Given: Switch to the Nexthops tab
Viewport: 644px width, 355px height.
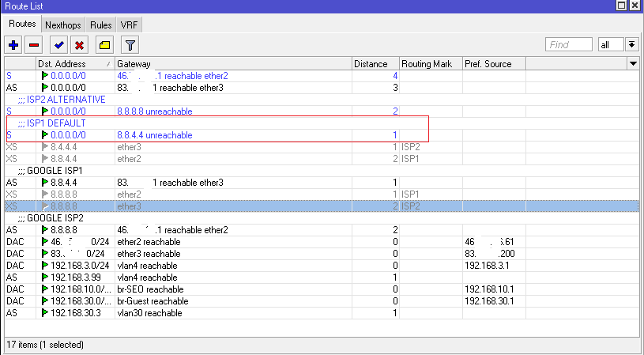Looking at the screenshot, I should point(63,25).
